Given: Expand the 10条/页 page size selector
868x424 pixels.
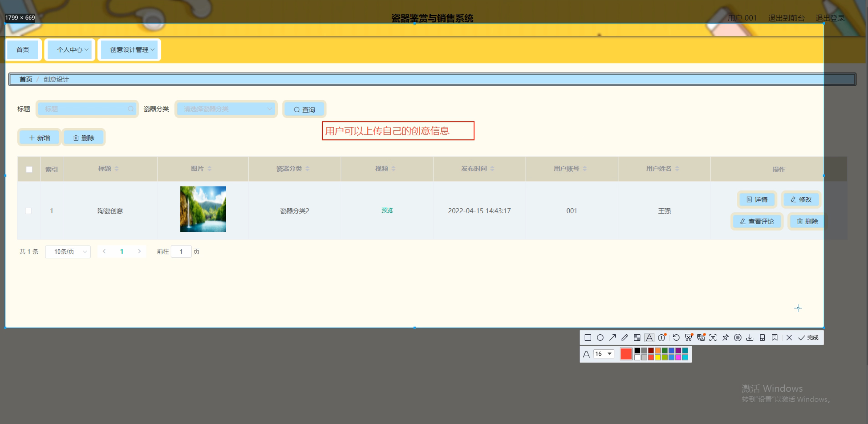Looking at the screenshot, I should click(x=68, y=252).
